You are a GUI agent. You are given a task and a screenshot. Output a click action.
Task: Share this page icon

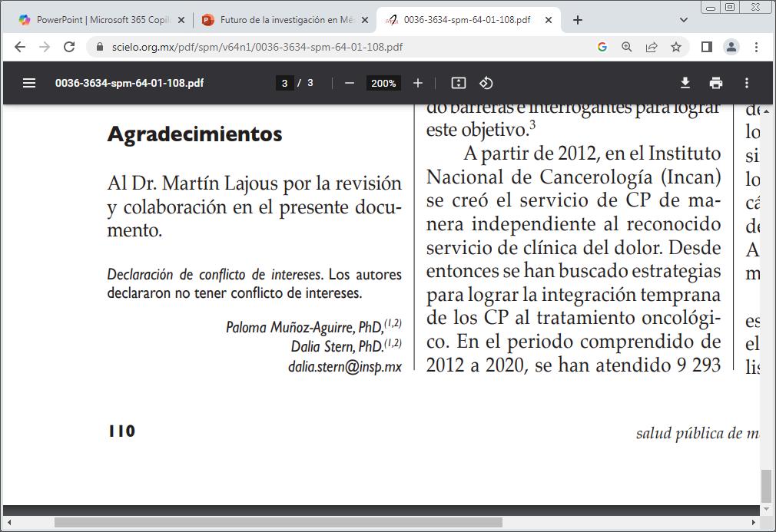coord(652,47)
